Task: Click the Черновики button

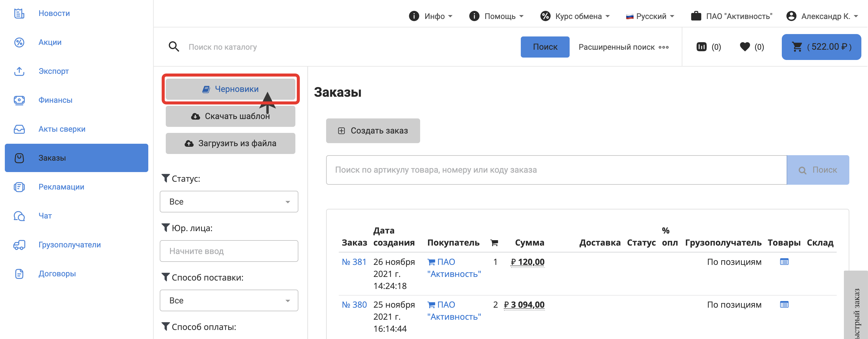Action: [x=231, y=89]
